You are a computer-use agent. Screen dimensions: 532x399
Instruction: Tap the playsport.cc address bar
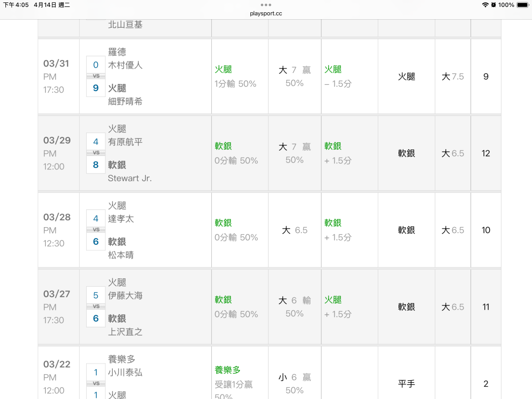tap(266, 13)
